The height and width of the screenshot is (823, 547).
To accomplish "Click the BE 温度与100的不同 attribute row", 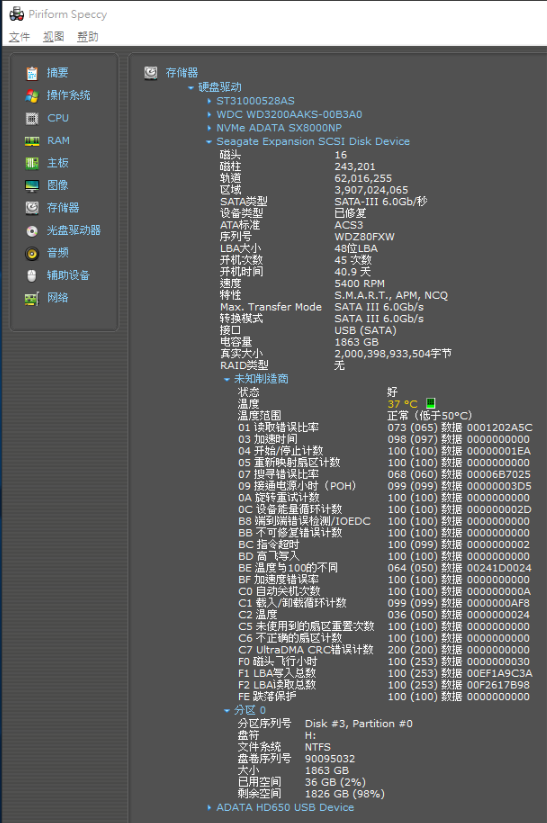I will 385,568.
